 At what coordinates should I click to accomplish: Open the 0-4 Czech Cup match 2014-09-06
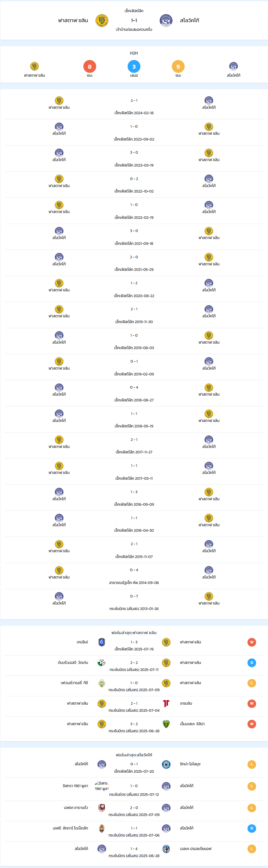coord(134,576)
